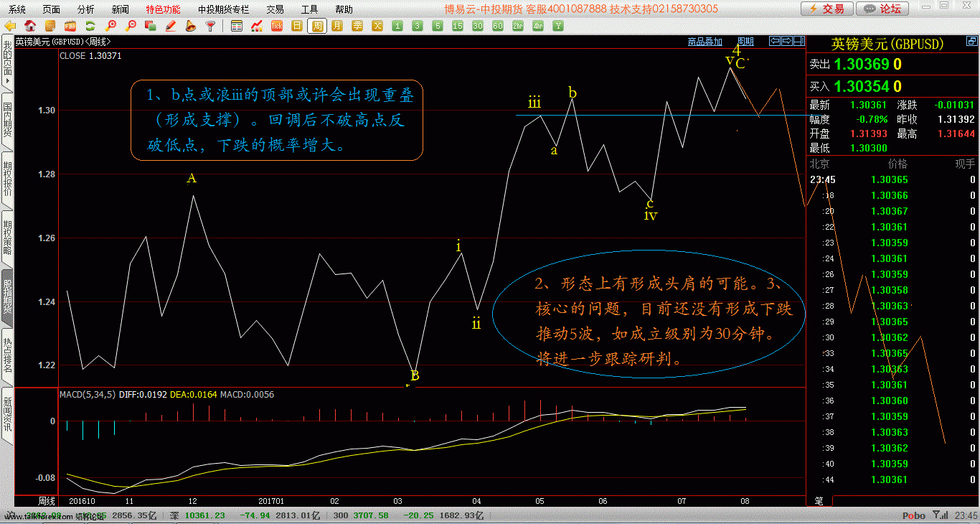Click the yellow back arrow icon
Viewport: 980px width, 524px height.
[9, 26]
